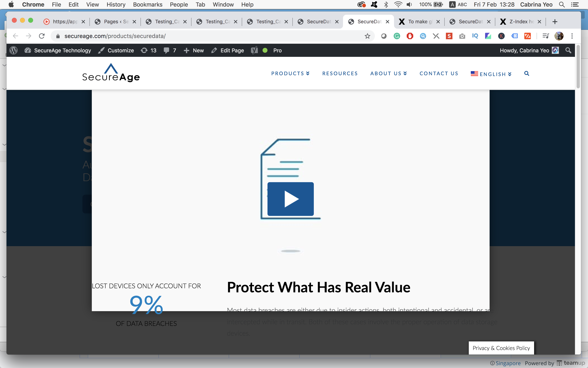Screen dimensions: 588x368
Task: Open Spotlight search in the menu bar
Action: coord(562,4)
